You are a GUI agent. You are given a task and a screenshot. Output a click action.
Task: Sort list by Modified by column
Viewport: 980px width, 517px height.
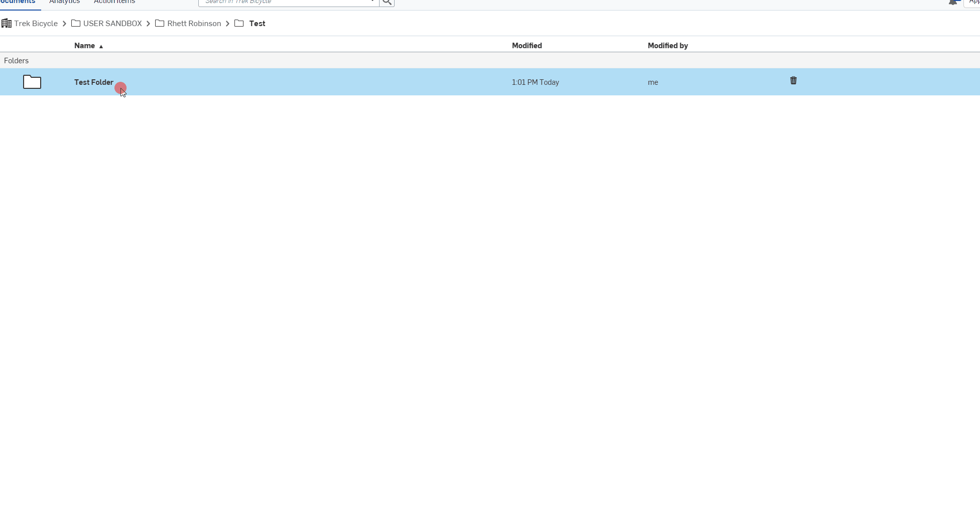pos(668,46)
